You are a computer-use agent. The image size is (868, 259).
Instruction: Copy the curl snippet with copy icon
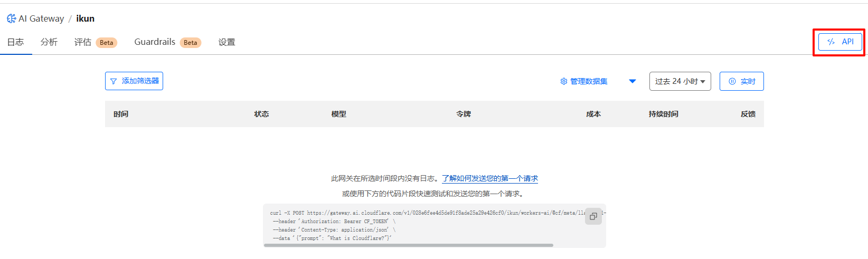593,216
